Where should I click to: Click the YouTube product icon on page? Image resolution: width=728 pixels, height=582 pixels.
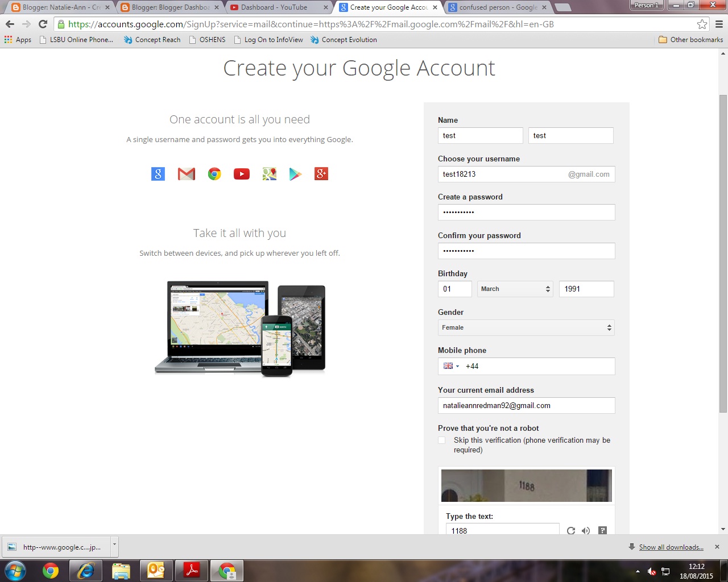tap(242, 174)
